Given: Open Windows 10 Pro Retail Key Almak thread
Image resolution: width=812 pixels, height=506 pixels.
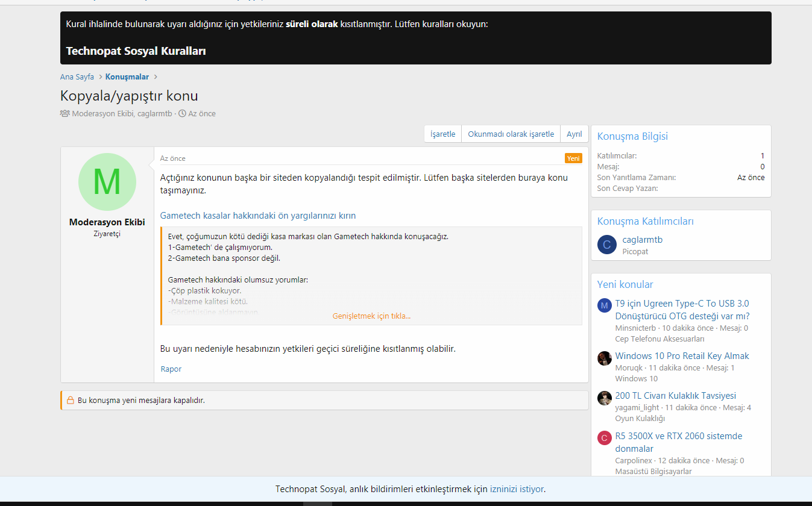Looking at the screenshot, I should coord(682,355).
